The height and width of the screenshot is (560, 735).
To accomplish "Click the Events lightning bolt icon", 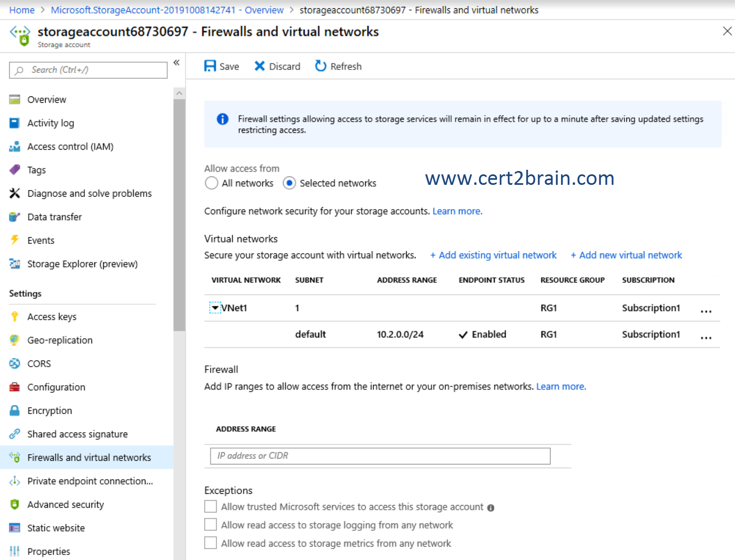I will coord(15,240).
